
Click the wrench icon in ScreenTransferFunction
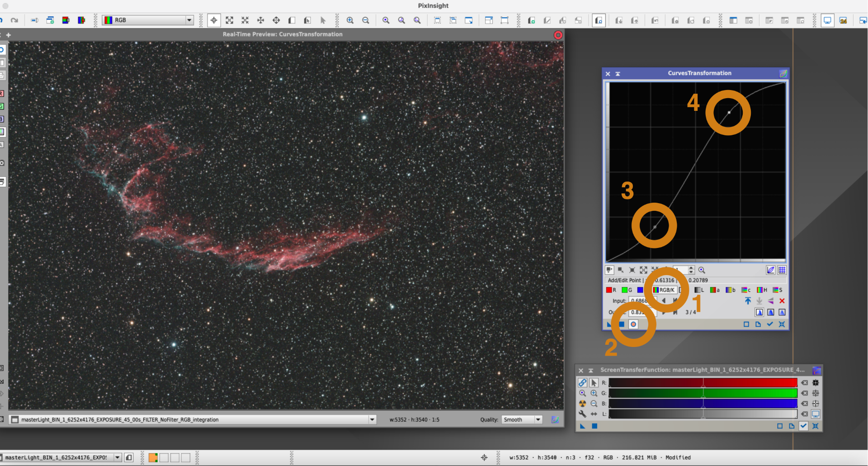point(582,414)
